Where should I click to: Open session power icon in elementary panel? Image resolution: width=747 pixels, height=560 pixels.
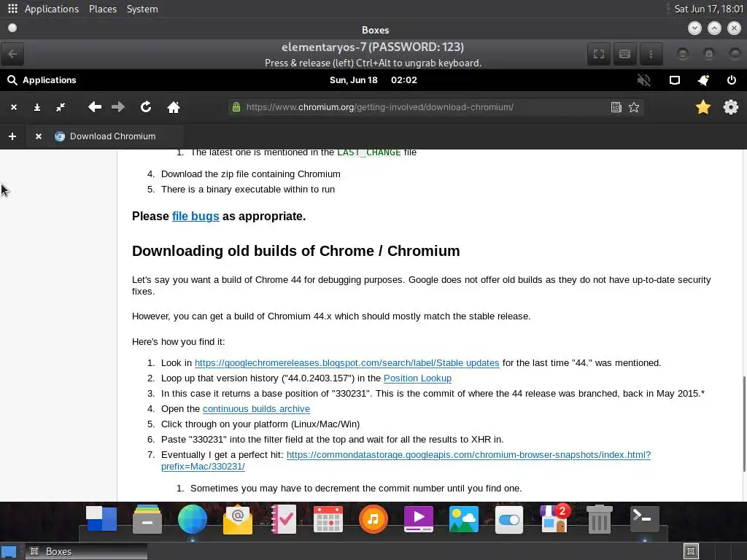click(x=731, y=80)
